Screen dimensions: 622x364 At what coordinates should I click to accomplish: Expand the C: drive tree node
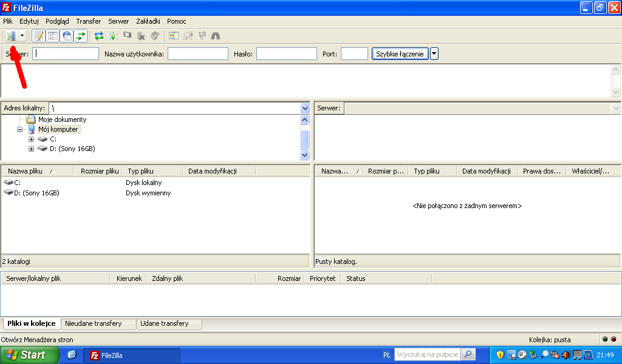(32, 140)
